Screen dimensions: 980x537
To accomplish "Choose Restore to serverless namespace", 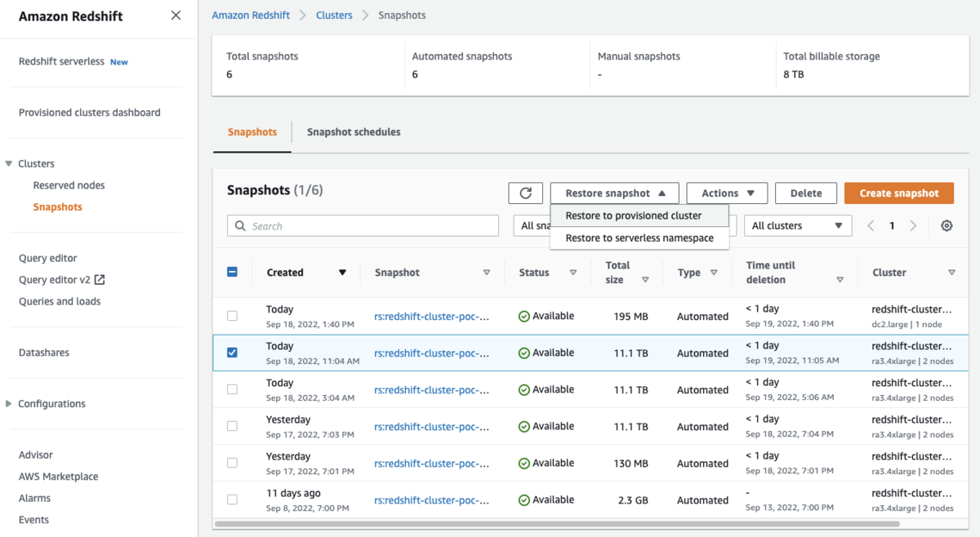I will [639, 238].
